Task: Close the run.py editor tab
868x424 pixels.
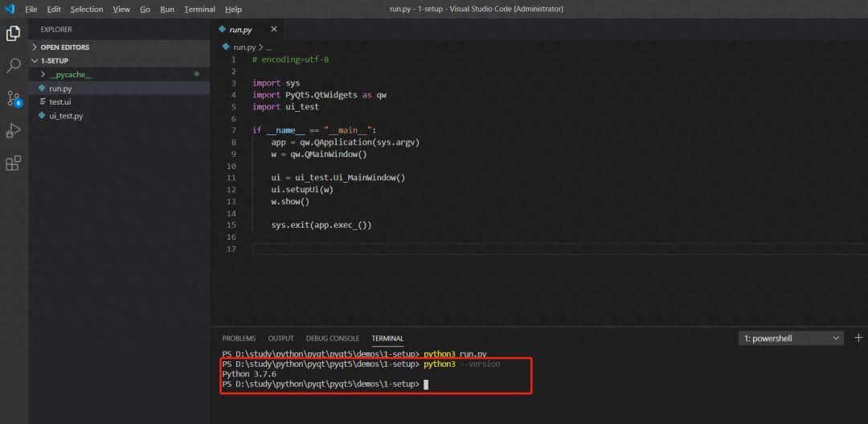Action: (x=273, y=29)
